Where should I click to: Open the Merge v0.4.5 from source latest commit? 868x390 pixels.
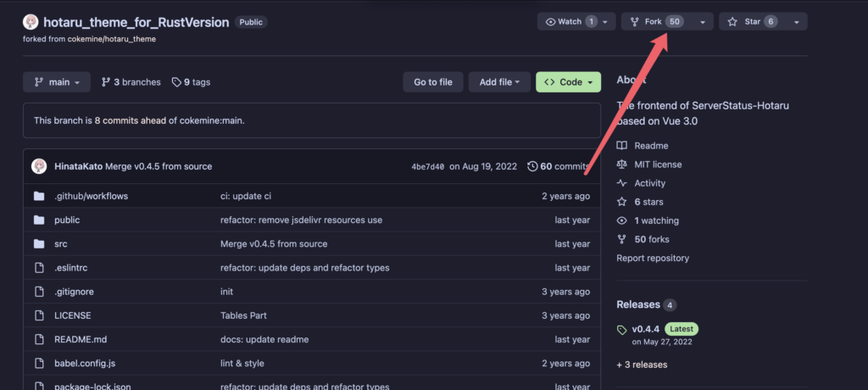click(x=159, y=166)
